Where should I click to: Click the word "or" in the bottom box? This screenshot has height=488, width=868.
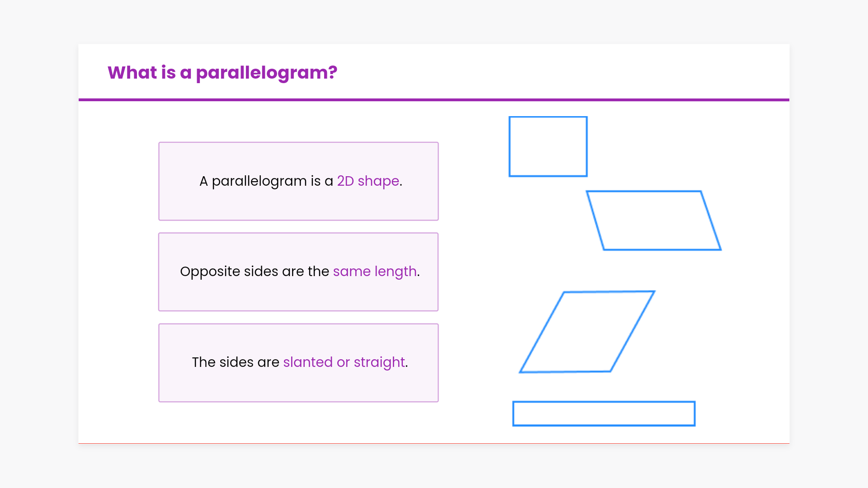(x=343, y=362)
